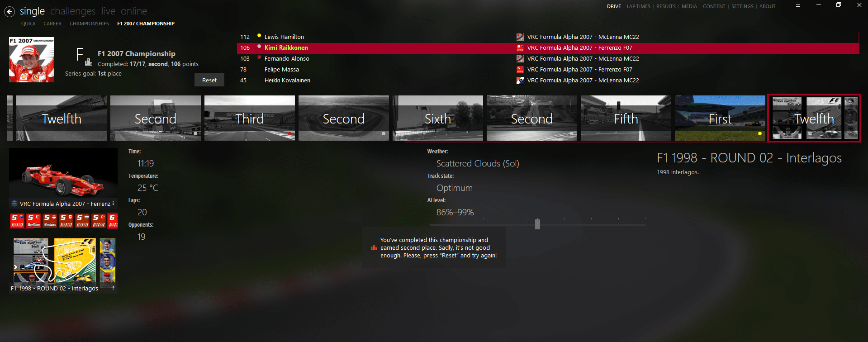868x342 pixels.
Task: Open the three-dot menu beside the Interlagos track
Action: click(x=113, y=287)
